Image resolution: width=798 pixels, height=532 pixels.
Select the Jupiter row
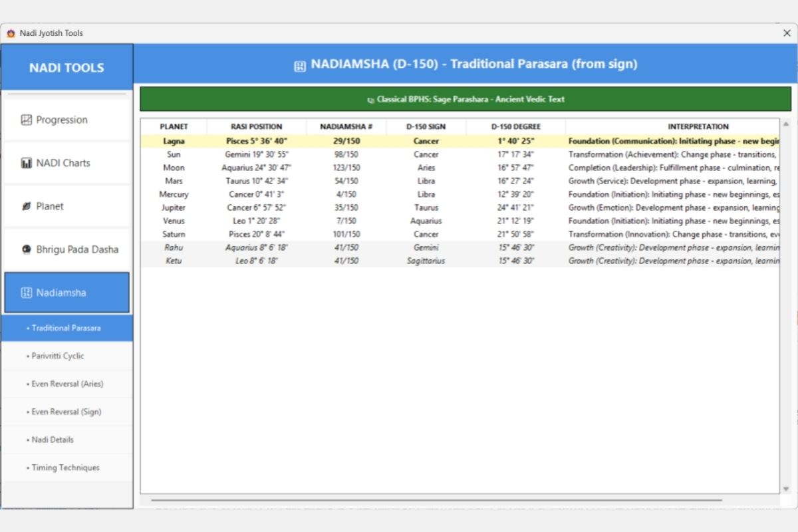coord(460,207)
